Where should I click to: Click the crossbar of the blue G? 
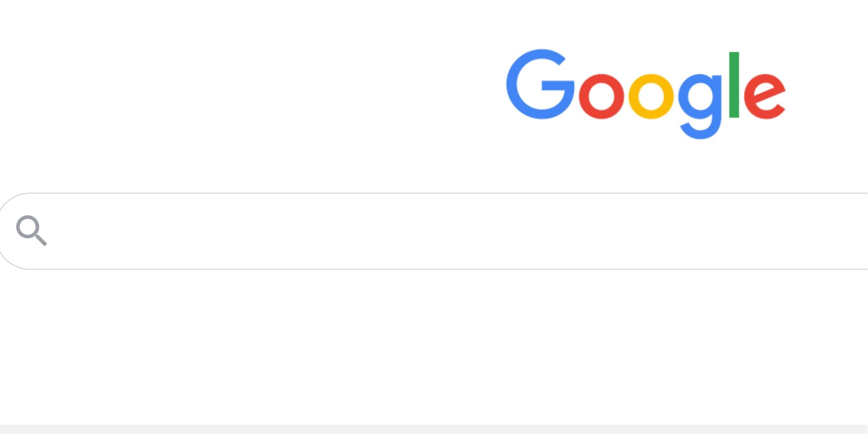[558, 86]
